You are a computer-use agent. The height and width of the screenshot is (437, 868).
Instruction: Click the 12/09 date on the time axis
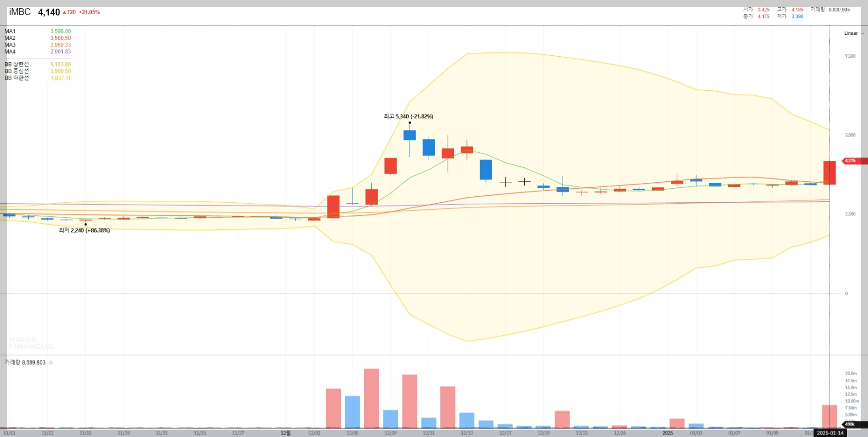pyautogui.click(x=390, y=433)
